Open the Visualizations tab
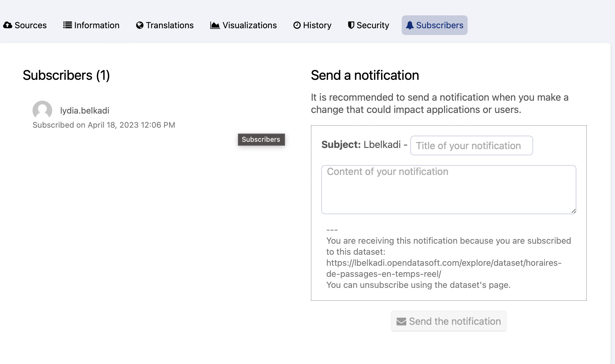The image size is (615, 364). [x=244, y=25]
